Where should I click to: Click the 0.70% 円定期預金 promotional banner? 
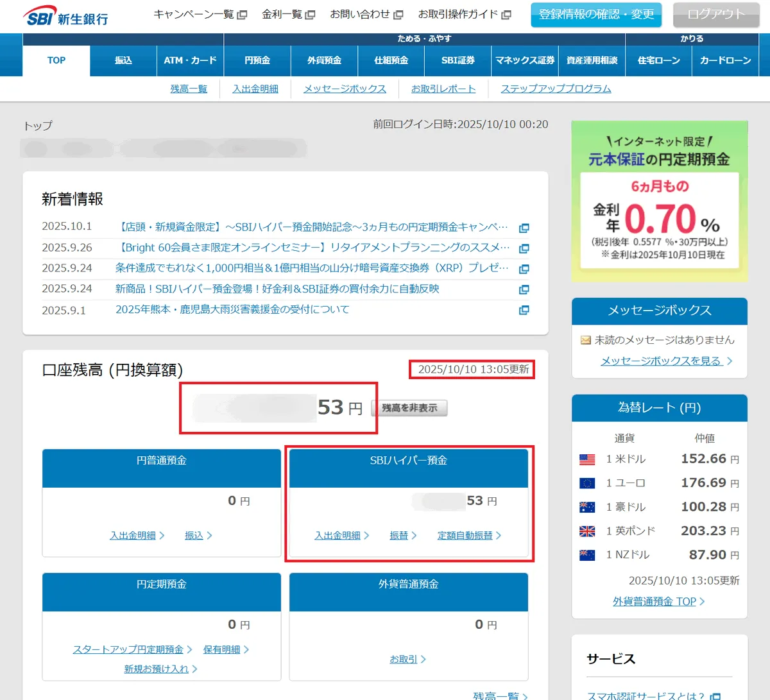(659, 201)
